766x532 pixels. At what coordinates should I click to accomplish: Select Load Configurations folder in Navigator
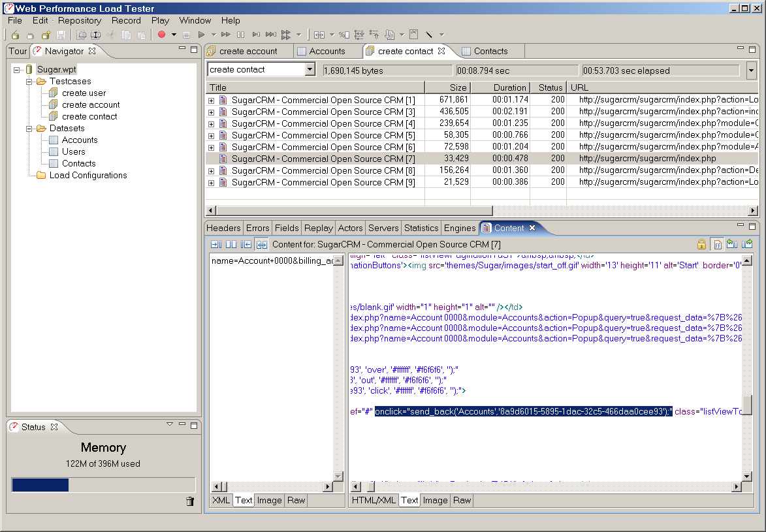[x=88, y=176]
